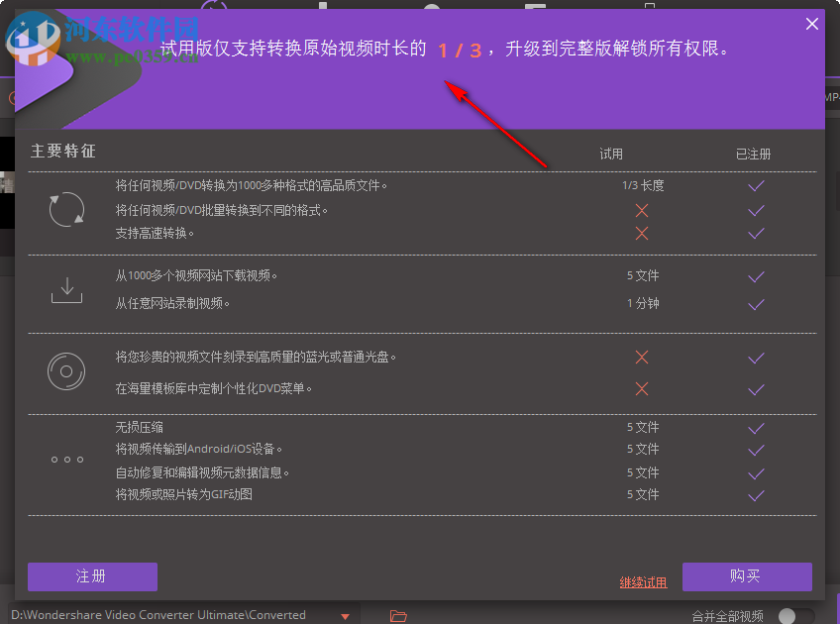Click the red X next to high-speed conversion trial
This screenshot has width=840, height=624.
point(642,234)
